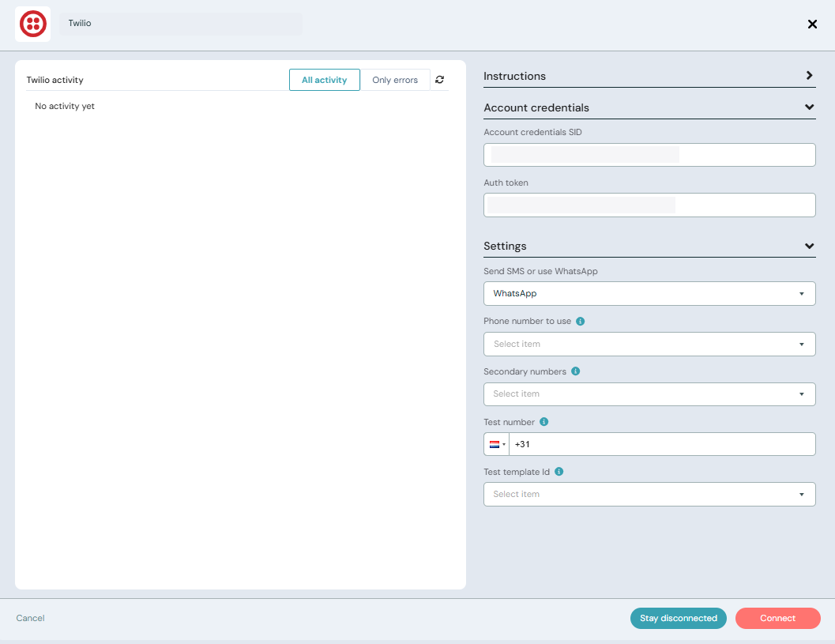835x644 pixels.
Task: Switch to All activity tab
Action: 325,80
